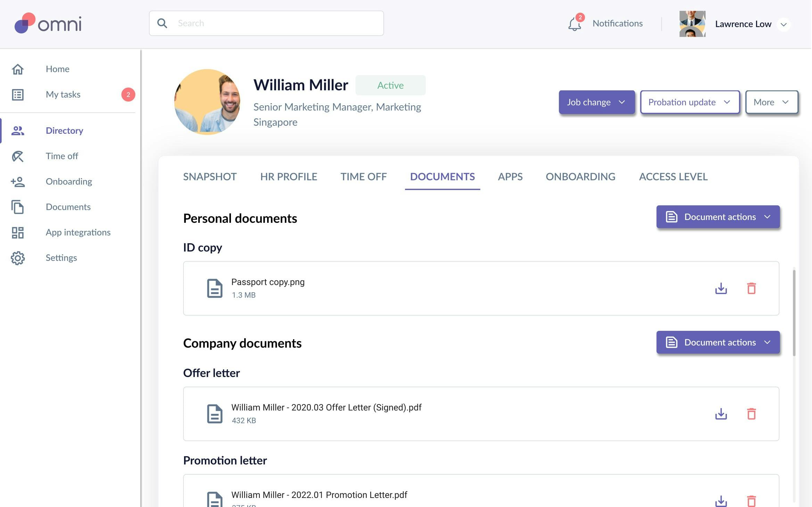Open the Home section in the sidebar
The image size is (812, 507).
57,69
